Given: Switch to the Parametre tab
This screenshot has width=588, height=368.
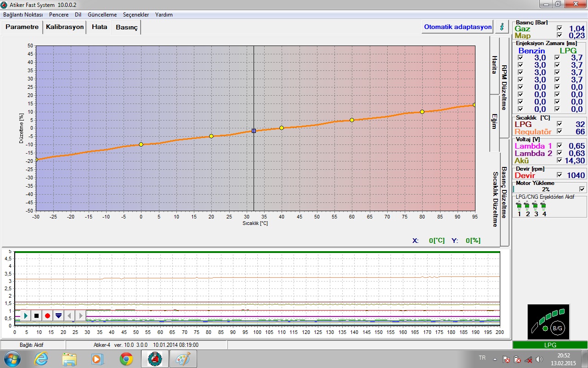Looking at the screenshot, I should [x=22, y=27].
